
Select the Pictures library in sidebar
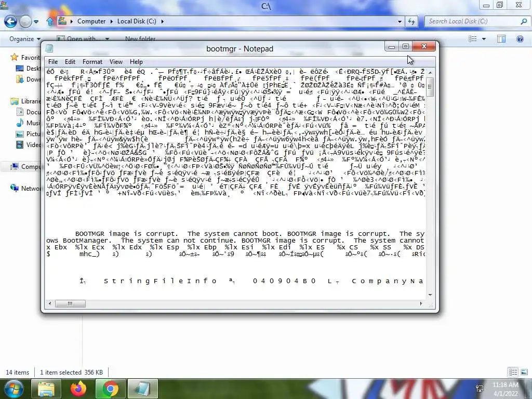tap(29, 134)
